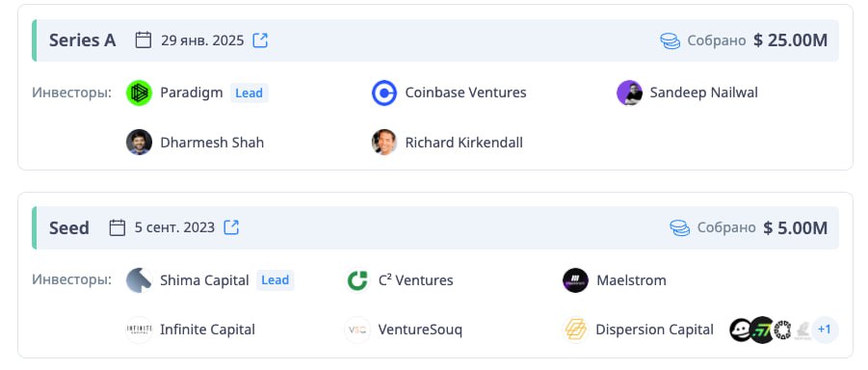Screen dimensions: 868x370
Task: Open the Coinbase Ventures investor link
Action: tap(465, 92)
